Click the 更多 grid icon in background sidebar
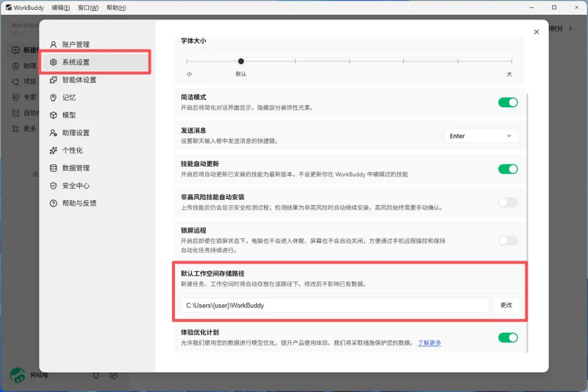Image resolution: width=588 pixels, height=392 pixels. [x=15, y=128]
